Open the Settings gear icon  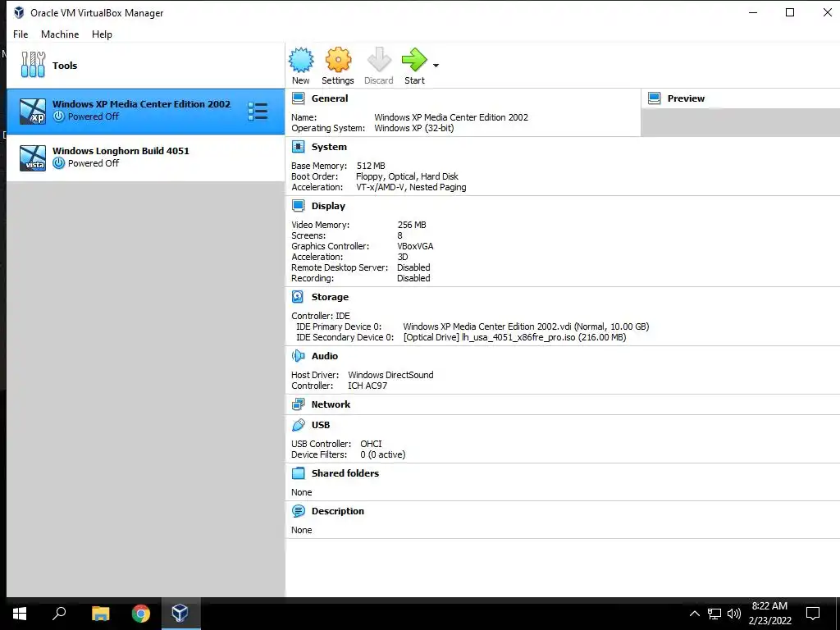coord(338,60)
